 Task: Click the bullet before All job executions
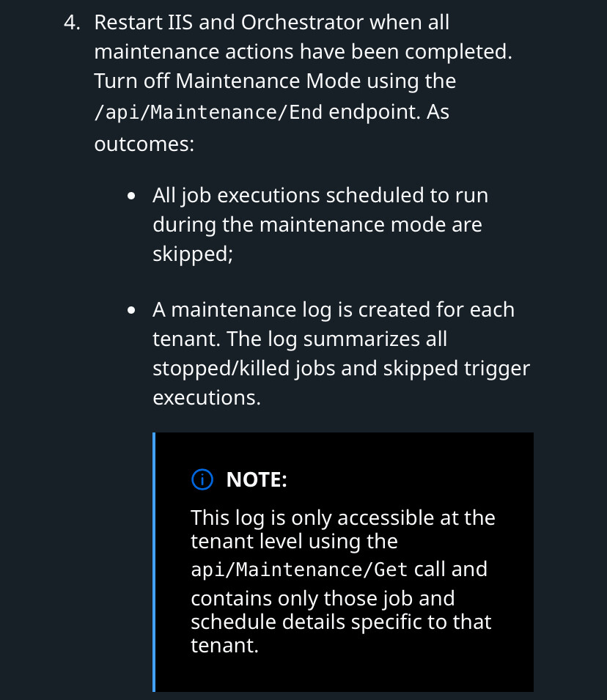pos(131,196)
